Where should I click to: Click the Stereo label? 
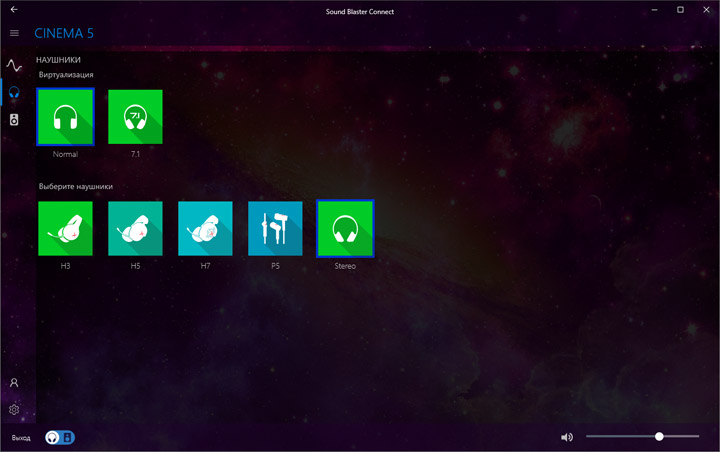(345, 266)
